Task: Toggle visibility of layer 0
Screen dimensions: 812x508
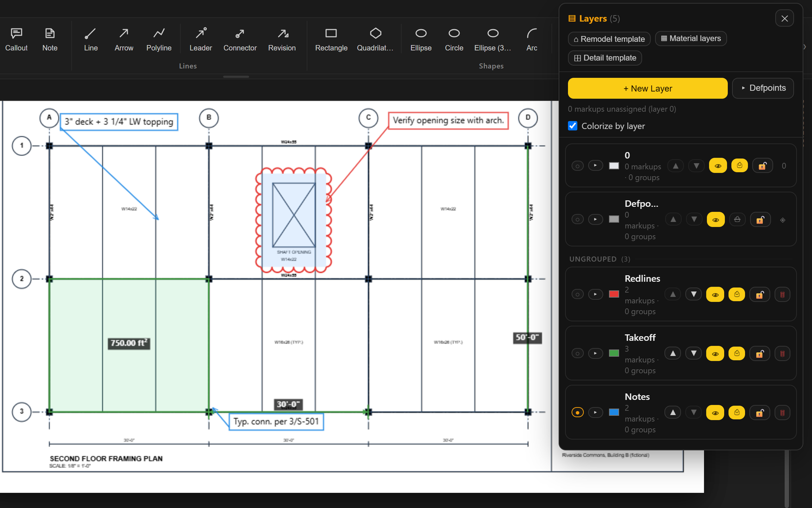Action: (x=718, y=166)
